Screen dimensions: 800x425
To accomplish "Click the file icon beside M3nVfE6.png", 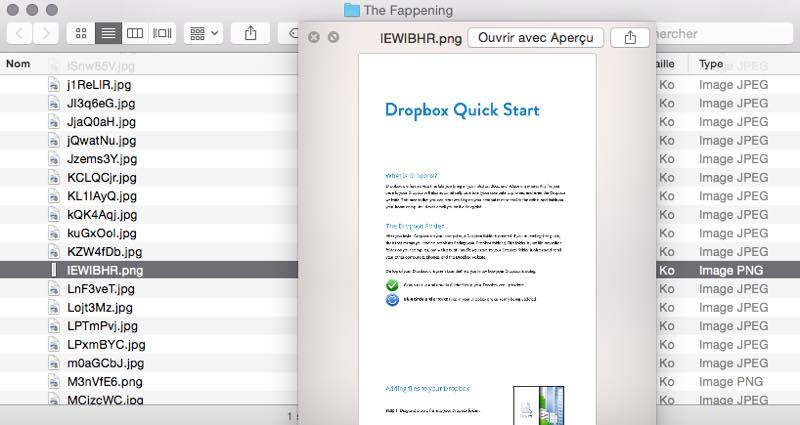I will pyautogui.click(x=54, y=382).
